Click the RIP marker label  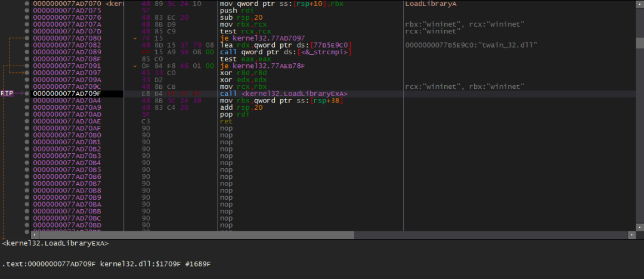tap(7, 94)
